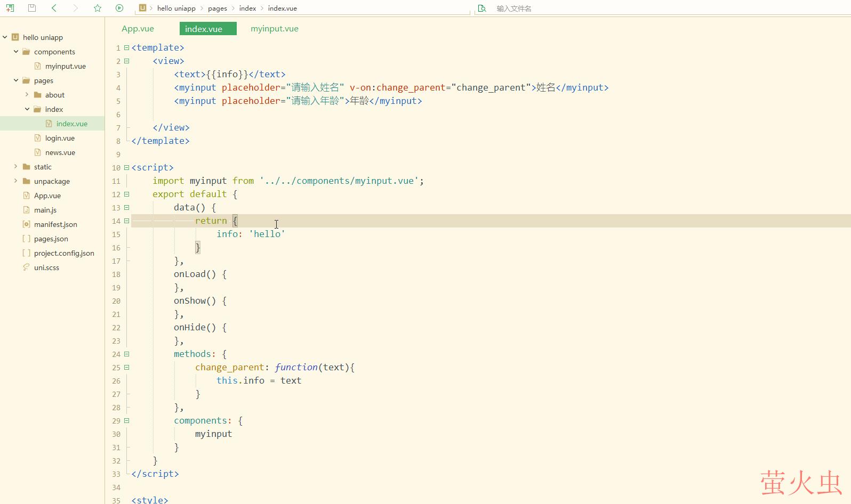Fold the components block at line 29
Image resolution: width=851 pixels, height=504 pixels.
click(x=127, y=420)
